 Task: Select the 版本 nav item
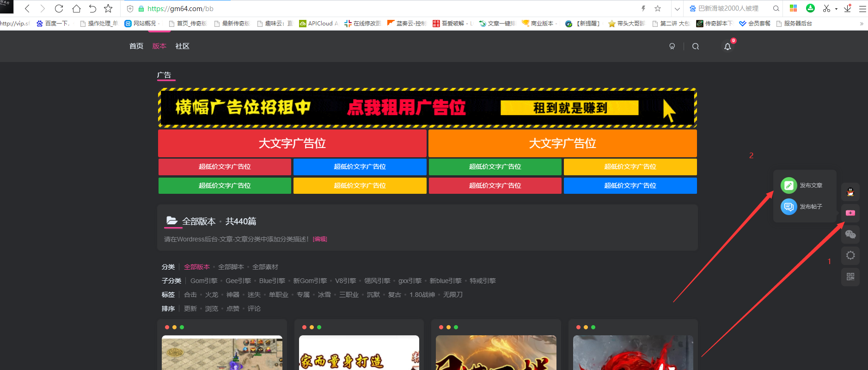159,46
